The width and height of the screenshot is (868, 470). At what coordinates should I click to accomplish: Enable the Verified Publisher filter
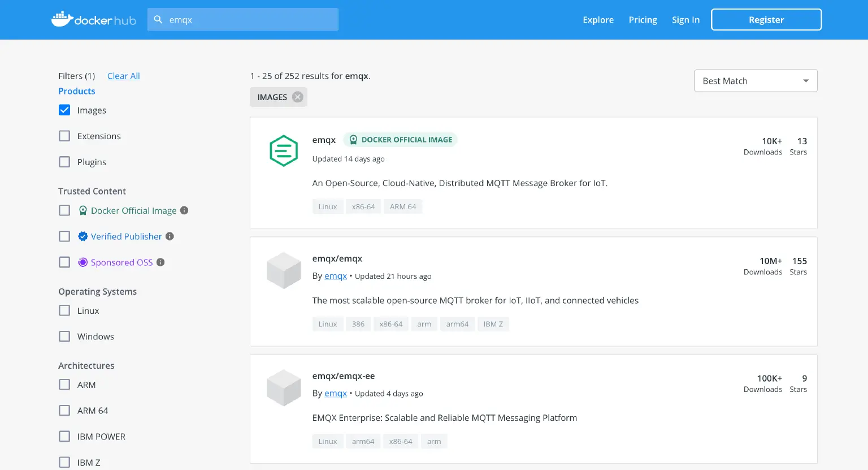(64, 236)
